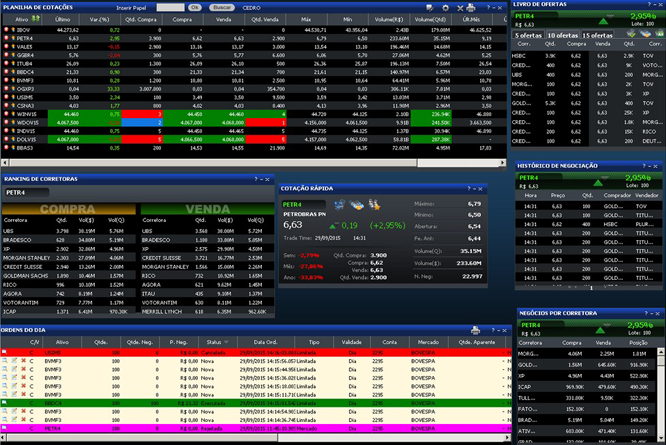Select the 5 ofertas tab

528,35
